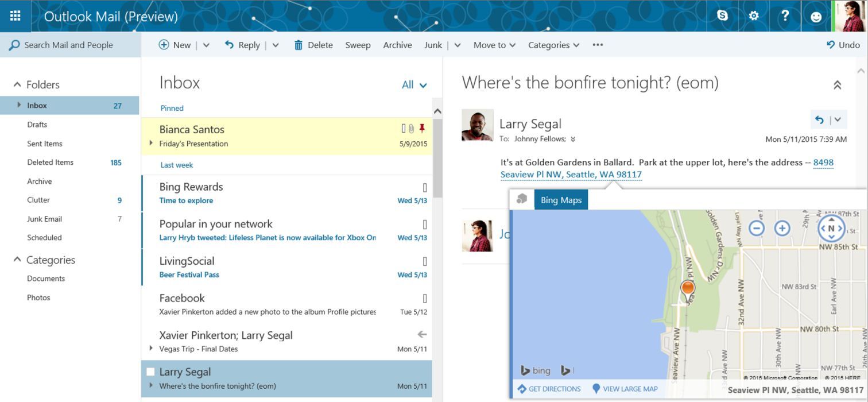Click the compass control on the Bing map

[x=831, y=228]
